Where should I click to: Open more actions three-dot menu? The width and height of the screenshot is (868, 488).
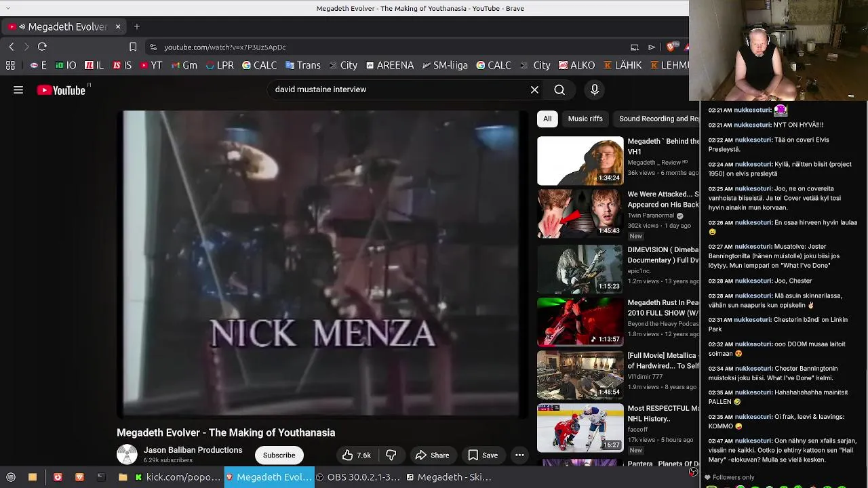(x=519, y=455)
